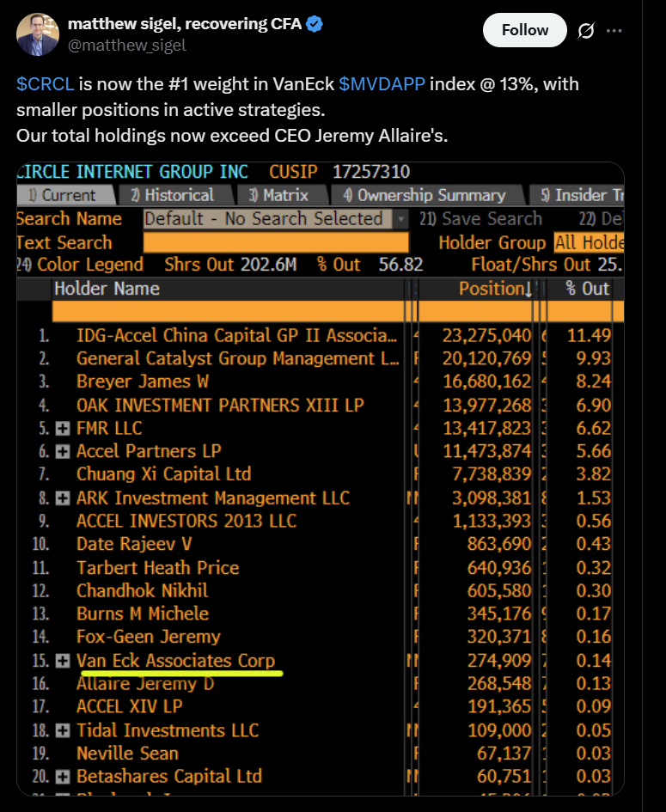This screenshot has width=666, height=812.
Task: Expand the Betashares Capital Ltd row
Action: pyautogui.click(x=63, y=777)
